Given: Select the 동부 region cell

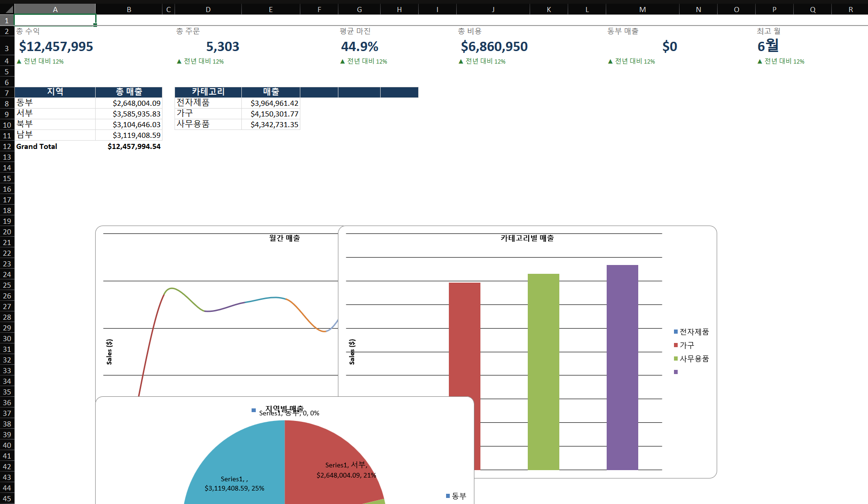Looking at the screenshot, I should point(55,103).
